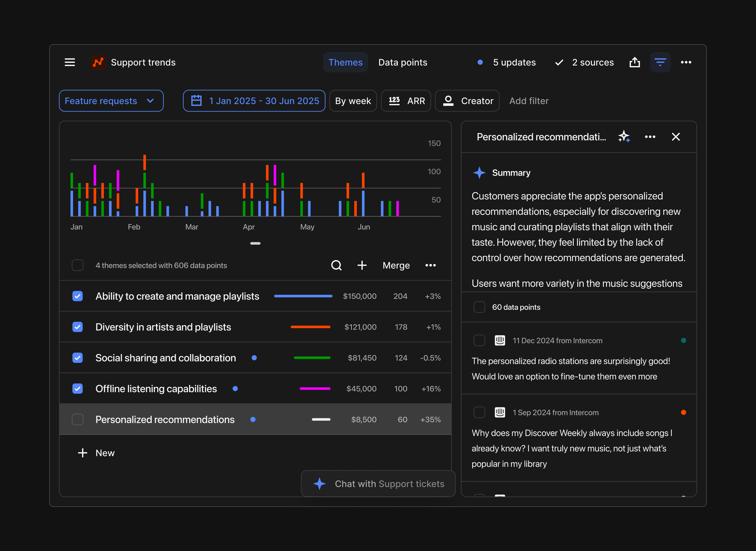The height and width of the screenshot is (551, 756).
Task: Open the By week grouping selector
Action: [353, 101]
